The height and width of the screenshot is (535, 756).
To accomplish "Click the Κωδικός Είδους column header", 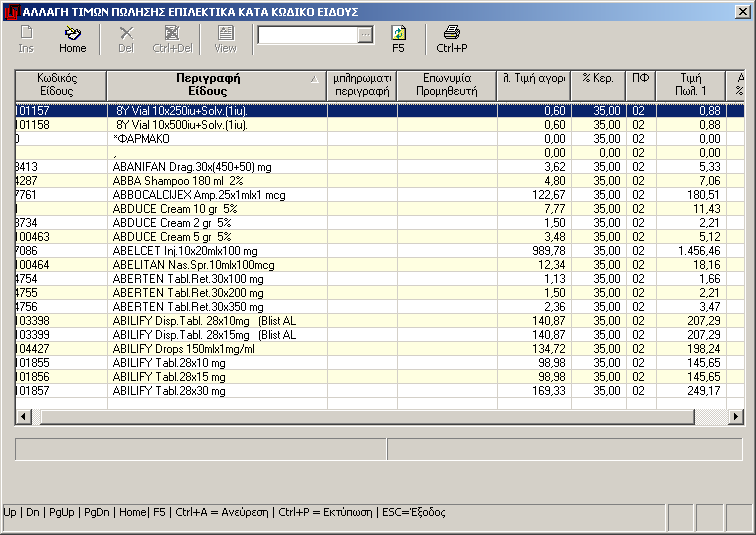I will pyautogui.click(x=61, y=85).
